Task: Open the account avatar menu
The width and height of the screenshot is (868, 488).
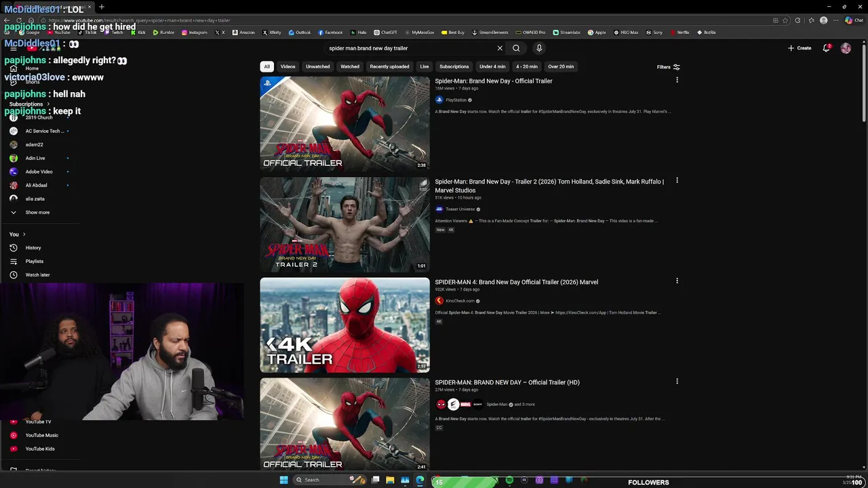Action: tap(846, 48)
